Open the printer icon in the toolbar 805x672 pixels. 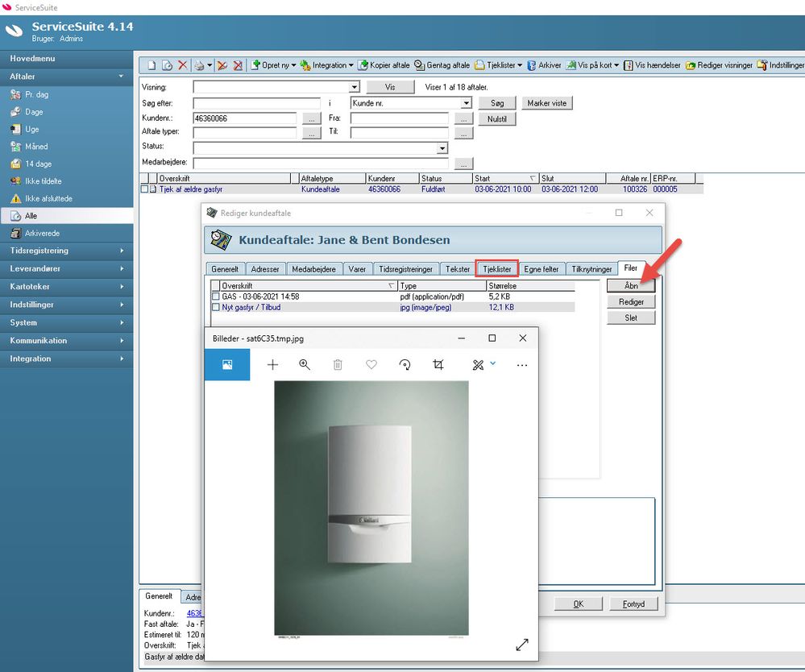pyautogui.click(x=199, y=65)
